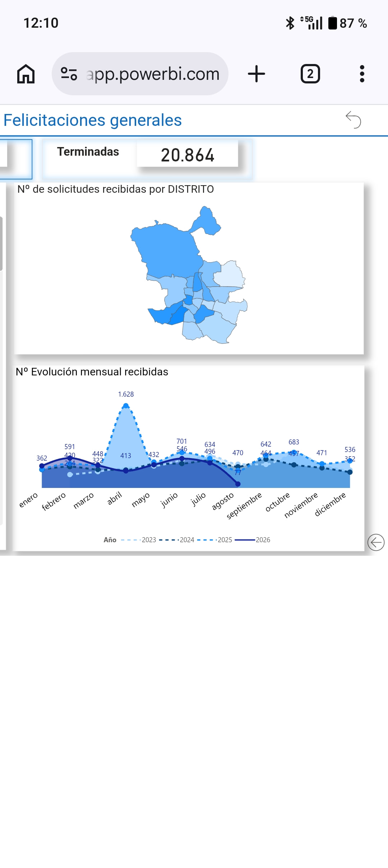The height and width of the screenshot is (868, 388).
Task: Open the browser three-dot menu
Action: pos(362,74)
